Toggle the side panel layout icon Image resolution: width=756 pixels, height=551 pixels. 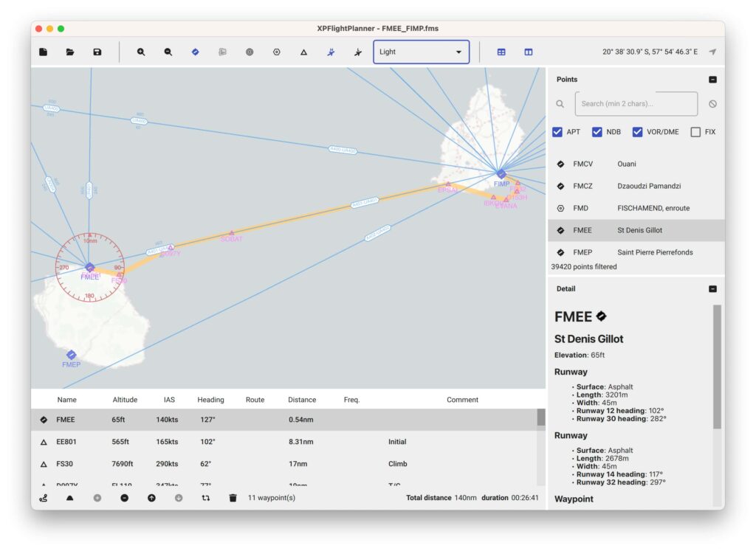coord(529,52)
